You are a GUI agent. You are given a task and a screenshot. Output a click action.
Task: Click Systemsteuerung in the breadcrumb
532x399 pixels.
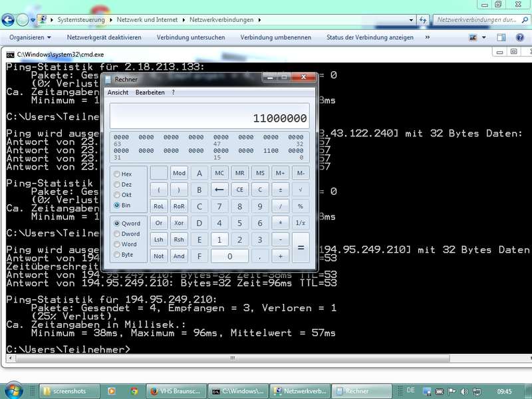(x=81, y=20)
